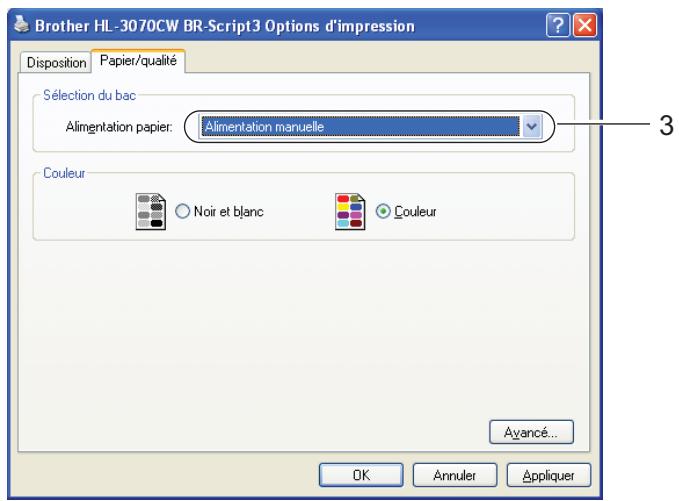The height and width of the screenshot is (501, 679).
Task: Click the help question mark button
Action: tap(558, 26)
